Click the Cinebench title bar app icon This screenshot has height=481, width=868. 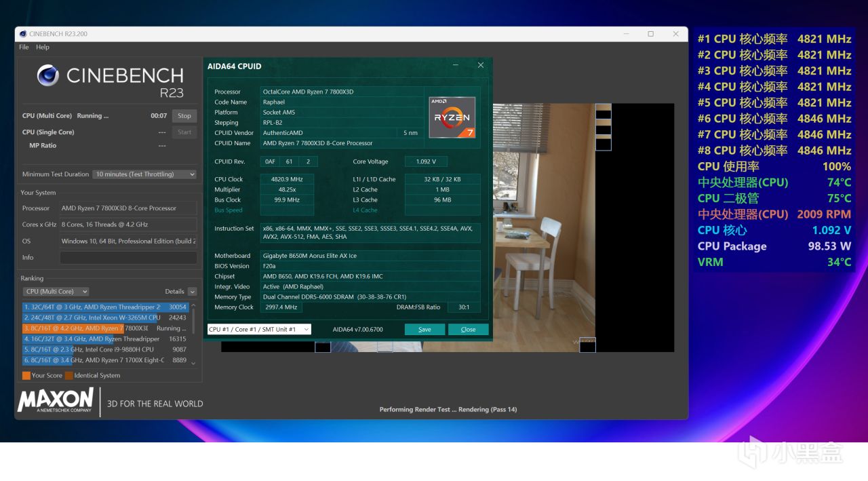click(x=23, y=34)
